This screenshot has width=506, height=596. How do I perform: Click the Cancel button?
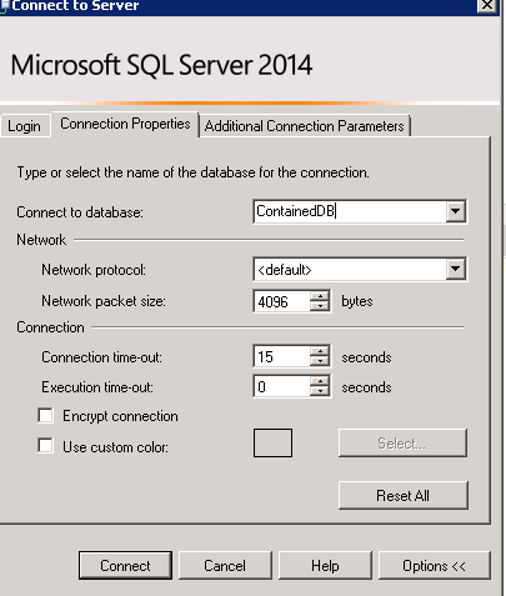[x=225, y=566]
